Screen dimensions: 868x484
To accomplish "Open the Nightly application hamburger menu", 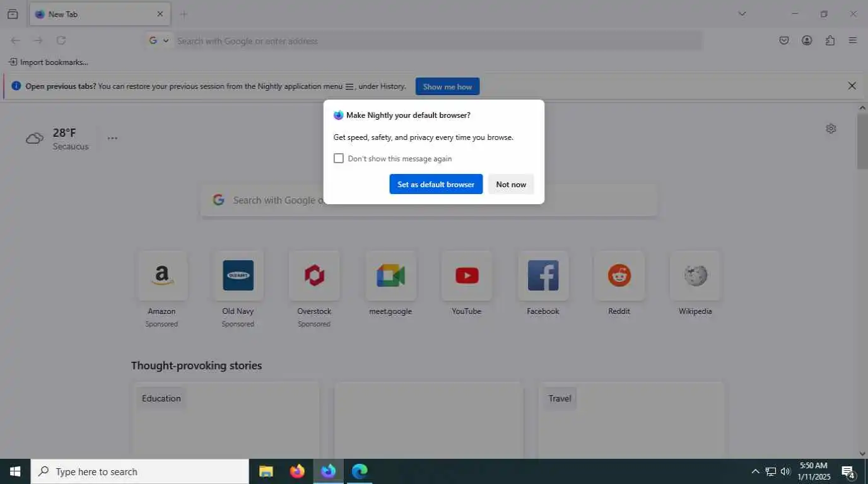I will (x=853, y=40).
